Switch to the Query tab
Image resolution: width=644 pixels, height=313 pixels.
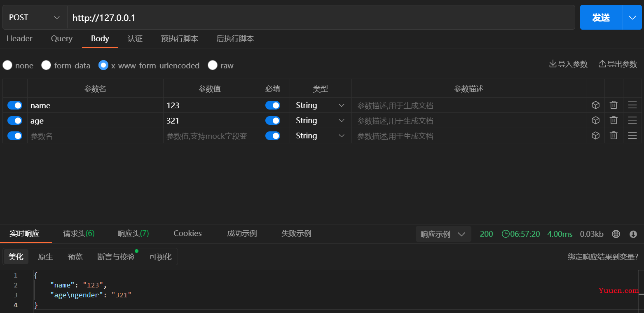pyautogui.click(x=62, y=39)
